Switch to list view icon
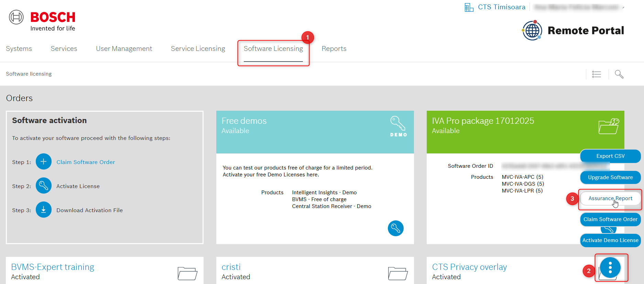644x284 pixels. pyautogui.click(x=597, y=74)
